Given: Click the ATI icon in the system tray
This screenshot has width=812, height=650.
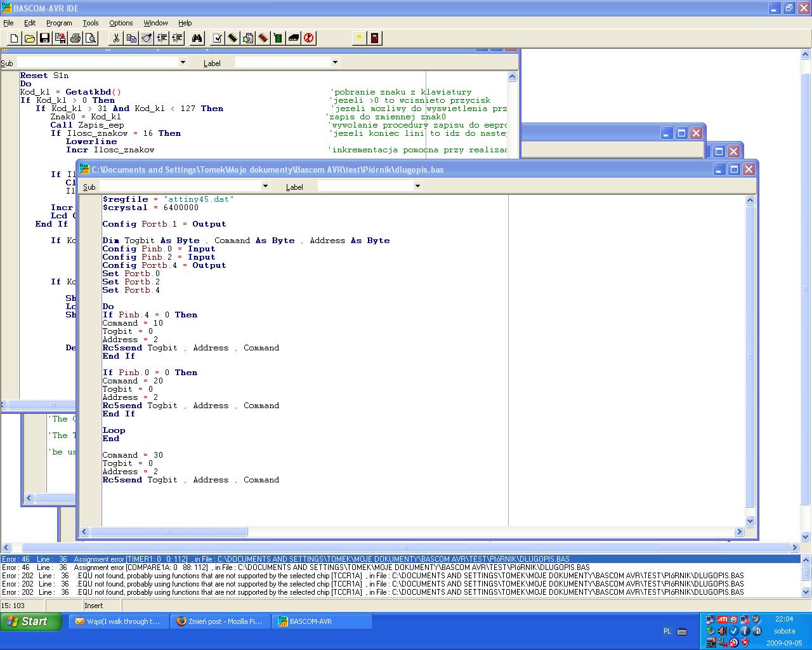Looking at the screenshot, I should point(722,620).
